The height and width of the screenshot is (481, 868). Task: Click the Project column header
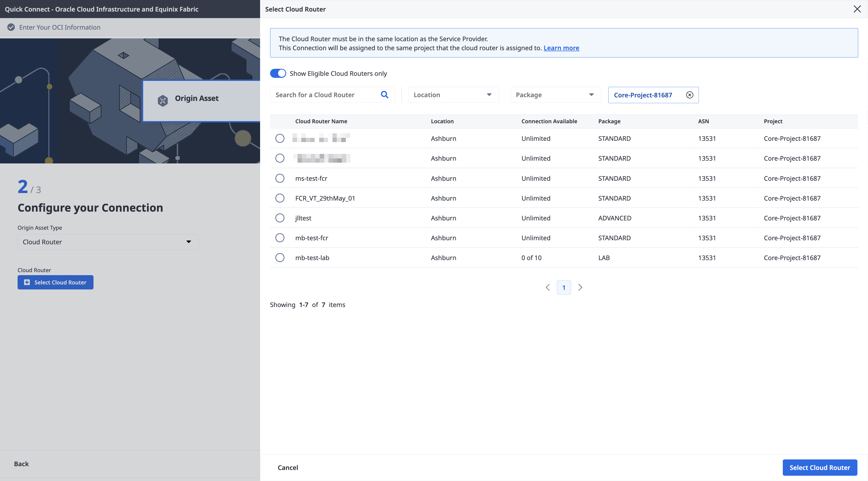point(773,121)
